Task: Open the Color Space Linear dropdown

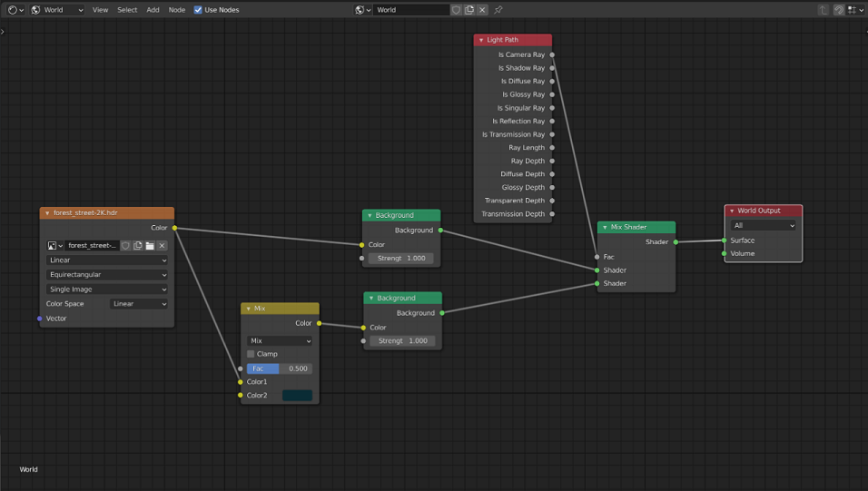Action: [138, 304]
